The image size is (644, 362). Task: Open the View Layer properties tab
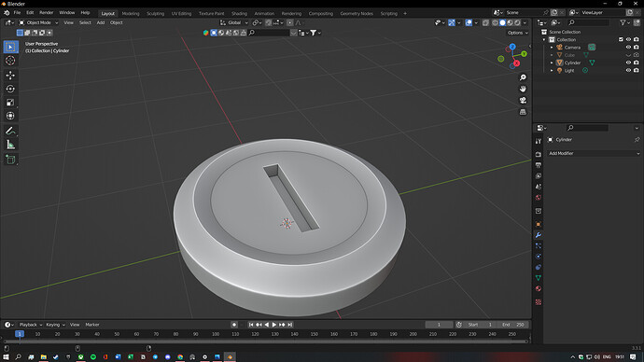[x=539, y=175]
